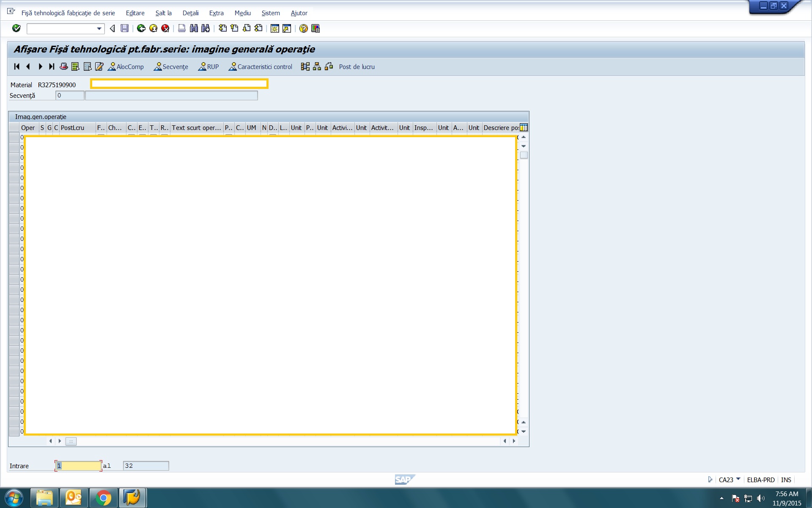Click the Post de lucru button
The image size is (812, 508).
coord(357,66)
